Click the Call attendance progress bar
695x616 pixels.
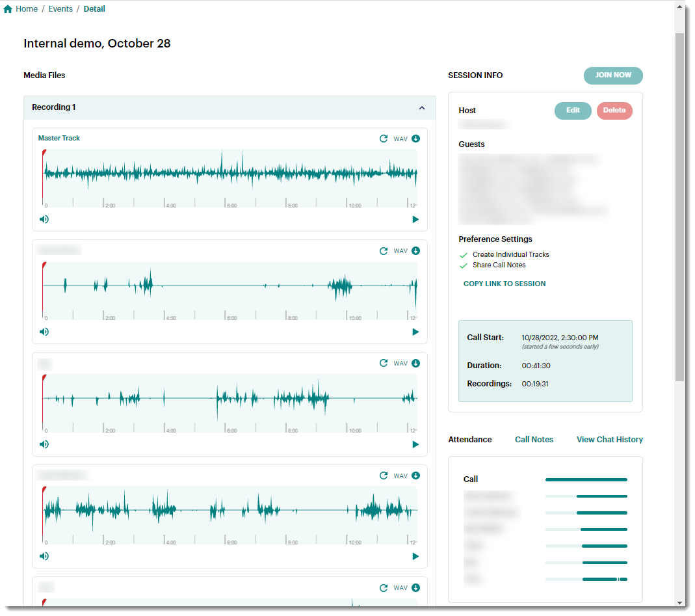586,480
